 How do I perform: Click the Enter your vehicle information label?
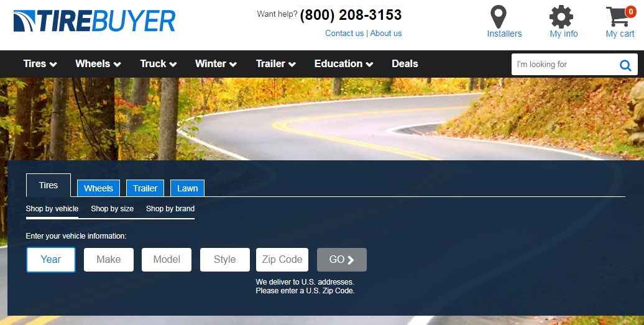tap(76, 236)
